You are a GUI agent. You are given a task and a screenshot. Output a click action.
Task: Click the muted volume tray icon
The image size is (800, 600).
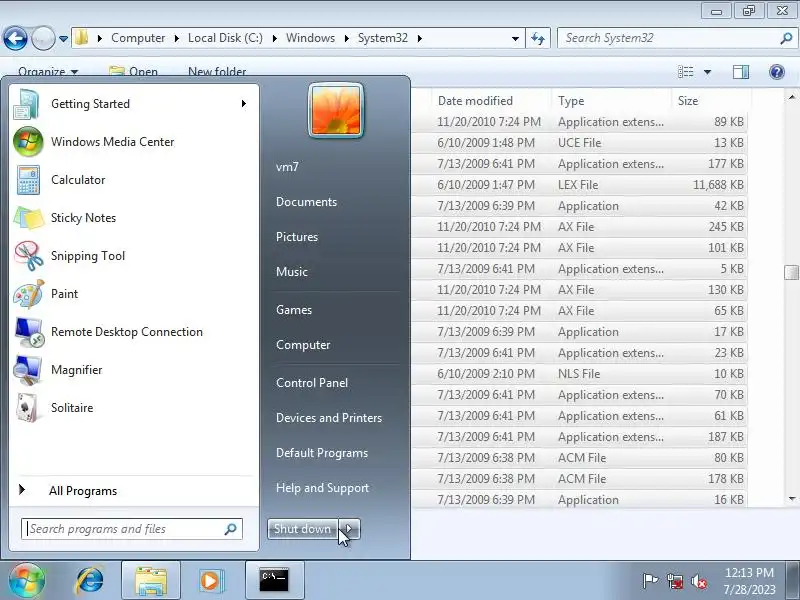(699, 581)
